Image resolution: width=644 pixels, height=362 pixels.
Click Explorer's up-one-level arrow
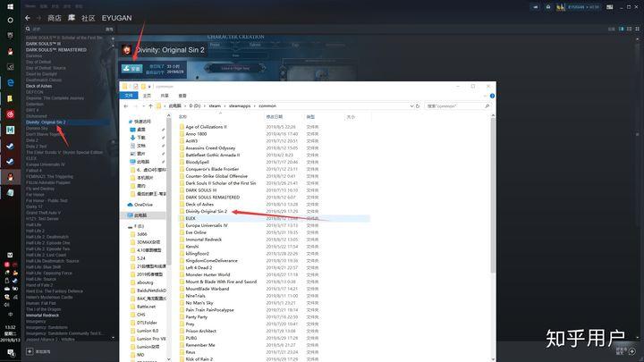[151, 105]
